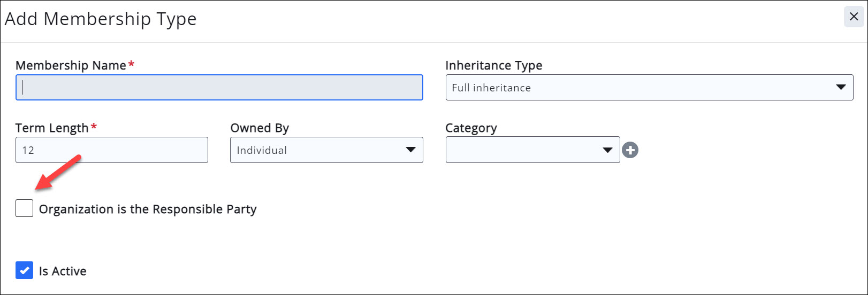Screen dimensions: 868x295
Task: Click the Owned By caret arrow
Action: point(410,150)
